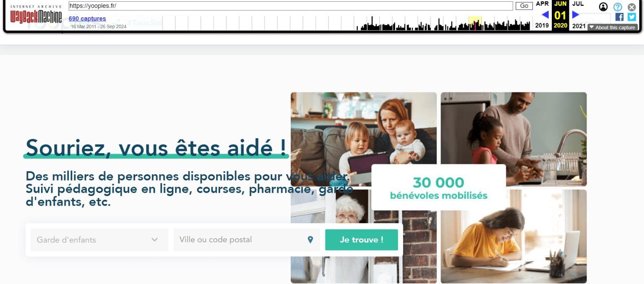644x284 pixels.
Task: Jump to the 2021 captures
Action: coord(579,26)
